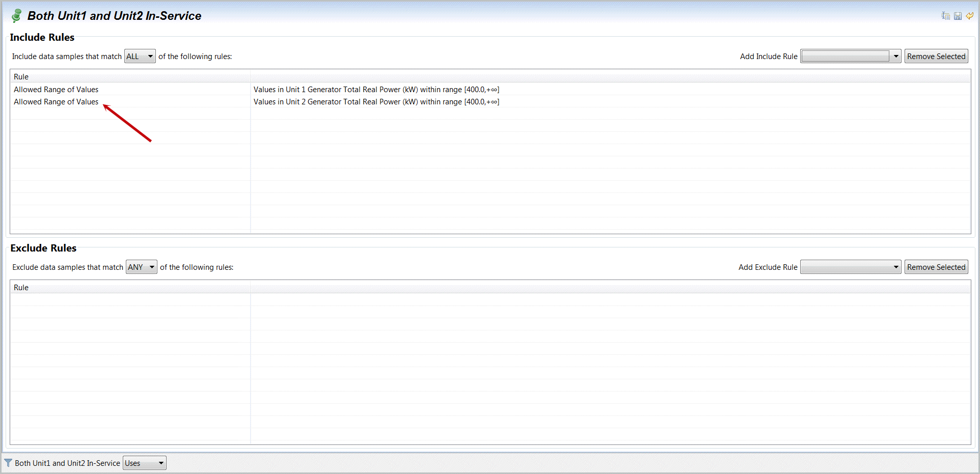
Task: Select the Unit 1 Generator range rule description
Action: (x=376, y=90)
